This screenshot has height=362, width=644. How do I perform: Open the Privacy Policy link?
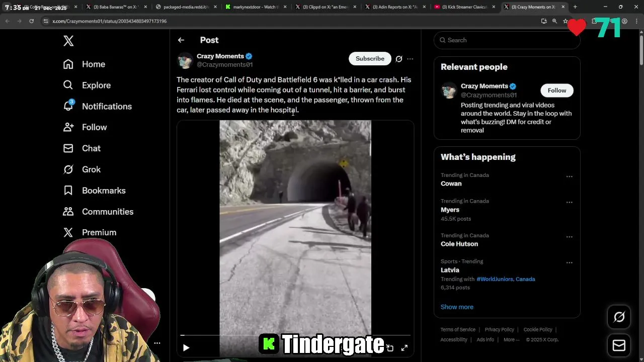pyautogui.click(x=500, y=330)
